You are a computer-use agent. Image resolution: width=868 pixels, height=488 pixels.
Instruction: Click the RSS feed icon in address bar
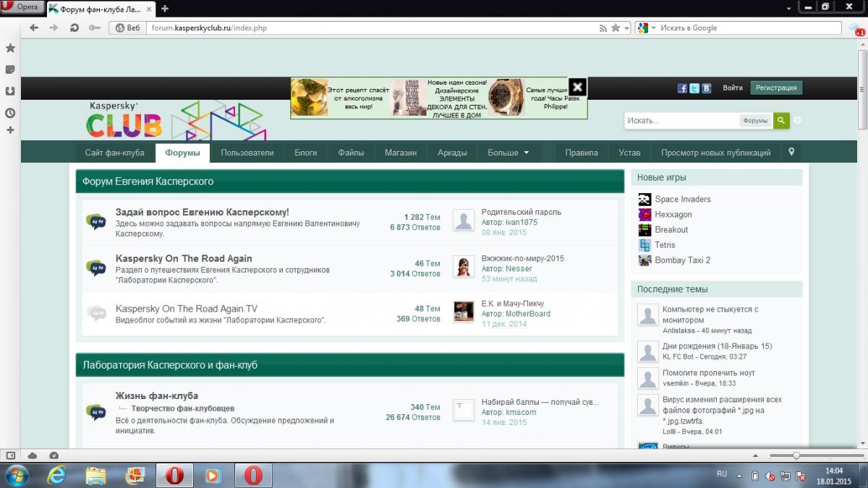(x=603, y=27)
